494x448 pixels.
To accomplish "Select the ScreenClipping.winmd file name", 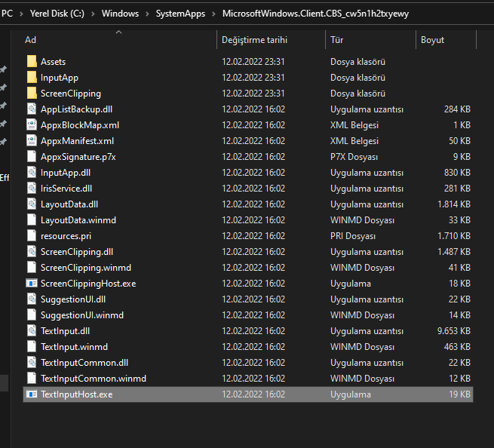I will [86, 268].
